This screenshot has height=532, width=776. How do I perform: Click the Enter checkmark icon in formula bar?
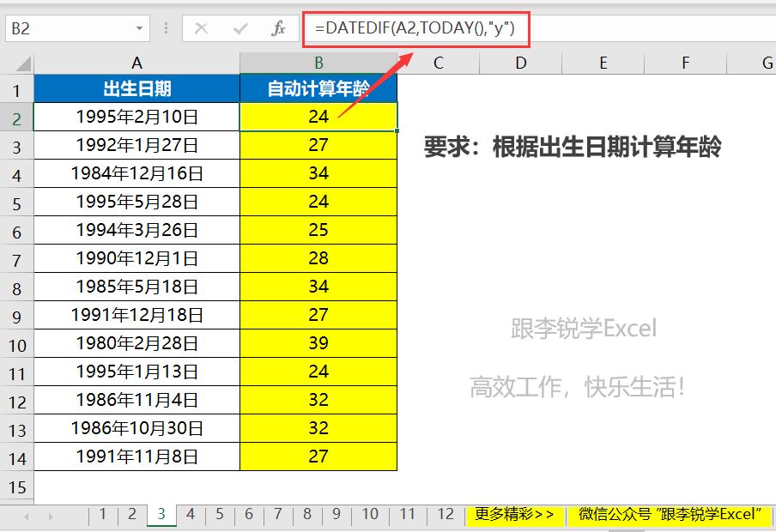coord(240,29)
